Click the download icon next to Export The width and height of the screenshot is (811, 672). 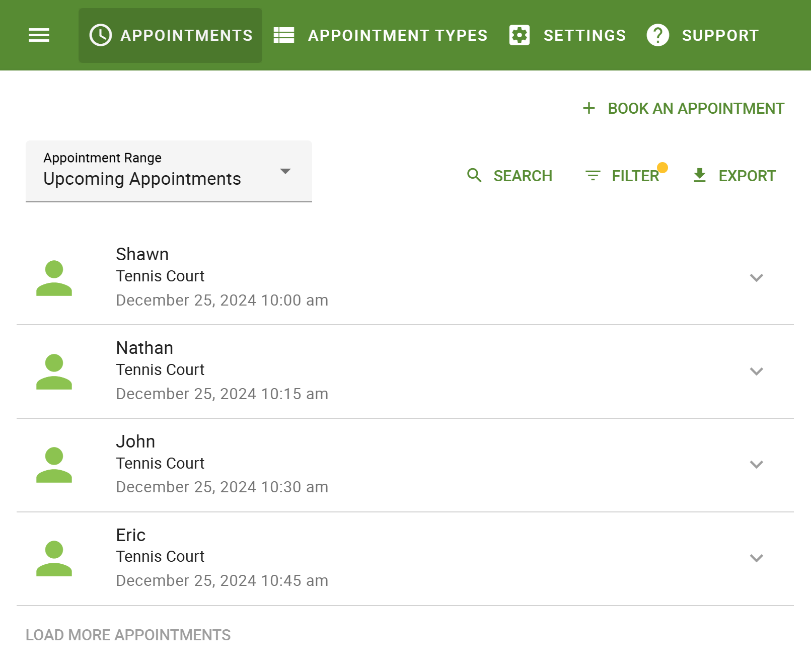(699, 176)
